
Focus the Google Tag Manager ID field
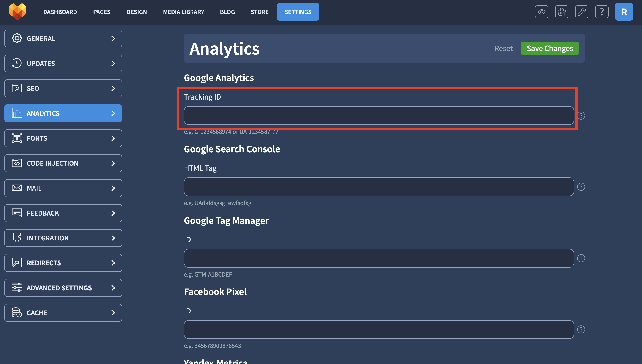coord(379,258)
